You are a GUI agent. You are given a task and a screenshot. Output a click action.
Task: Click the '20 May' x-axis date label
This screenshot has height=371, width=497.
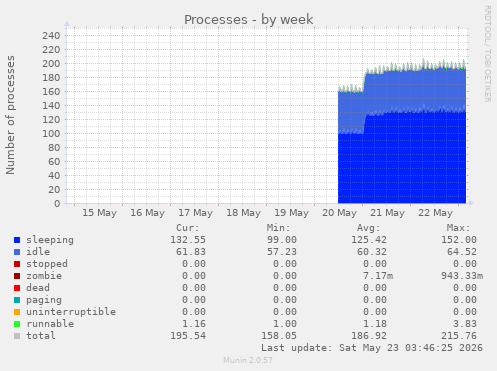click(339, 213)
